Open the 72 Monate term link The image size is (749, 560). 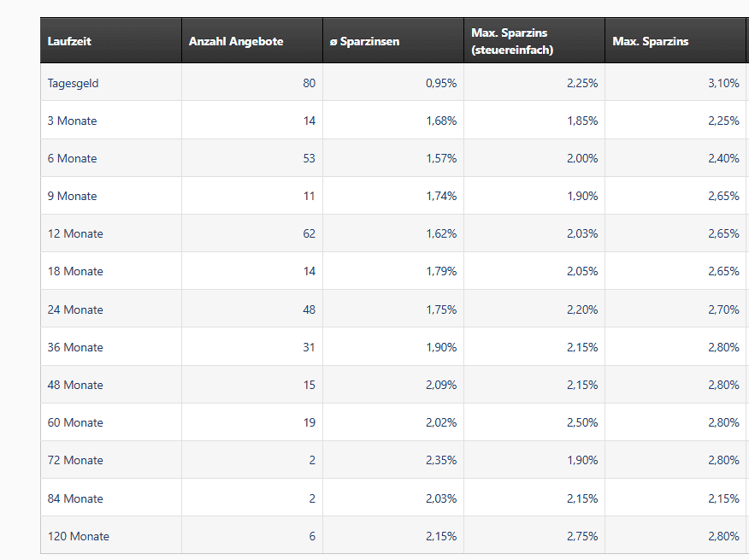(x=75, y=460)
